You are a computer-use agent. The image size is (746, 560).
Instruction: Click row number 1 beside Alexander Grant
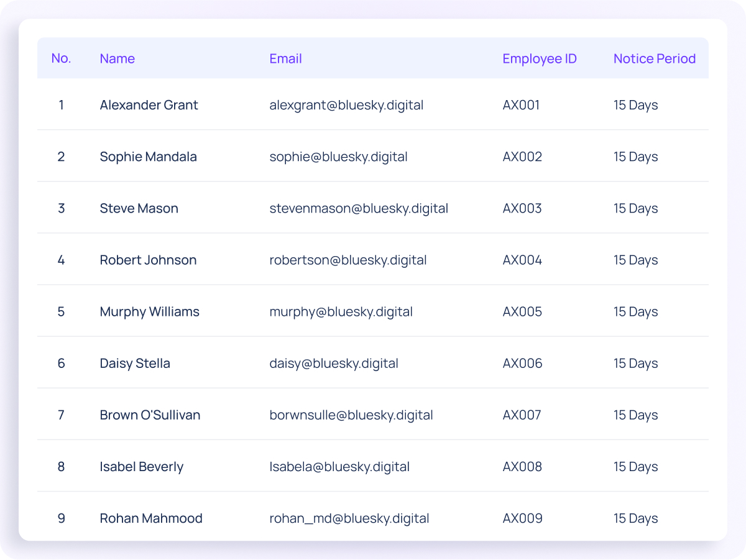click(61, 105)
